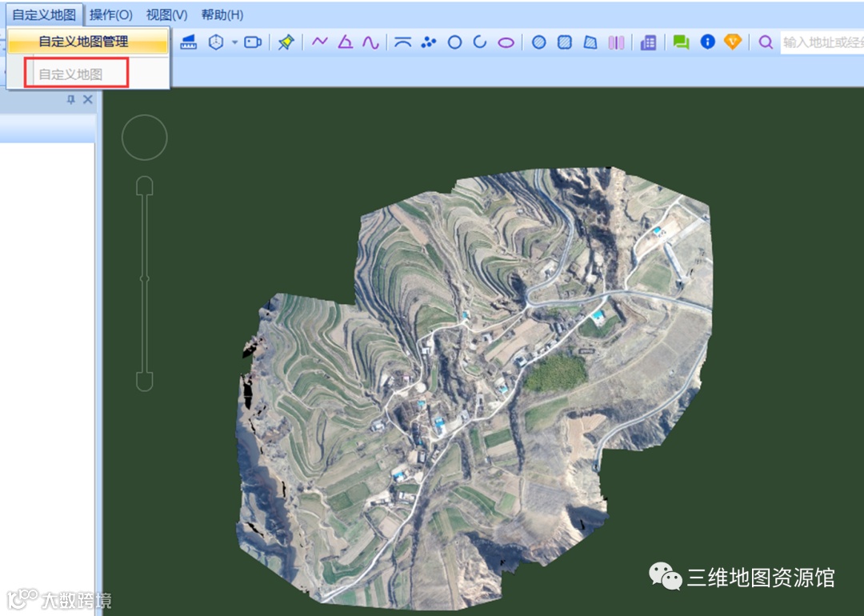Choose the purple ellipse drawing tool
Screen dimensions: 864x616
[506, 43]
